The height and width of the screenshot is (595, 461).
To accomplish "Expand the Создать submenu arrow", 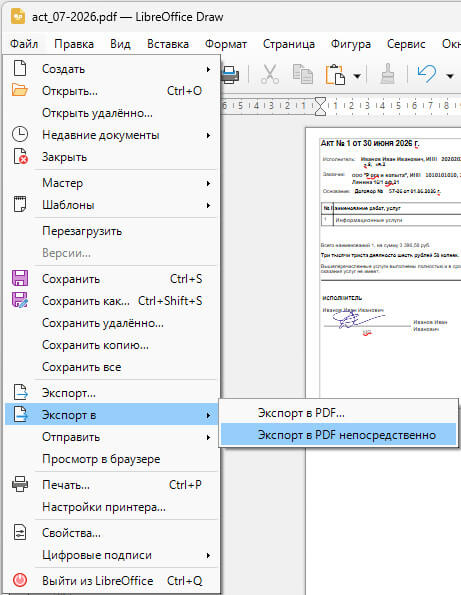I will coord(208,69).
